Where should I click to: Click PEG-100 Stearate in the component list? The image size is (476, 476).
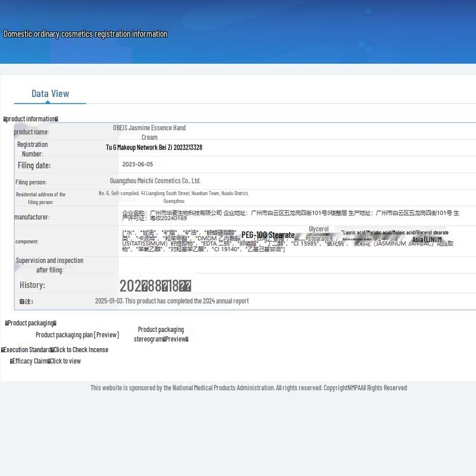(268, 235)
